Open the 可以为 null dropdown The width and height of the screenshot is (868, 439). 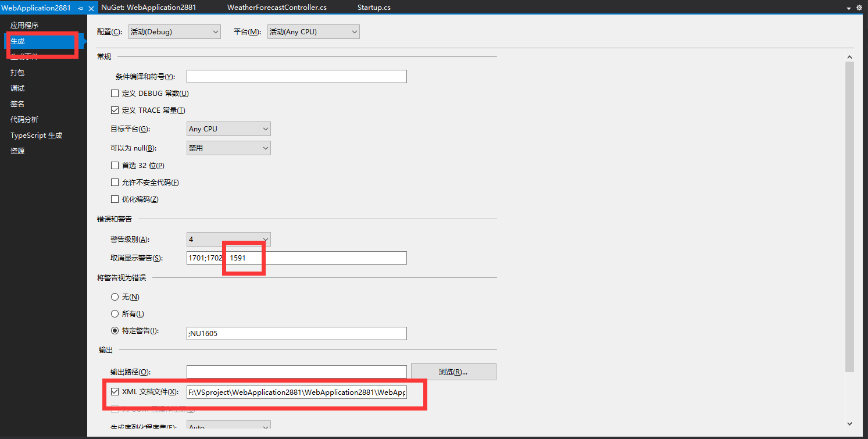point(228,148)
